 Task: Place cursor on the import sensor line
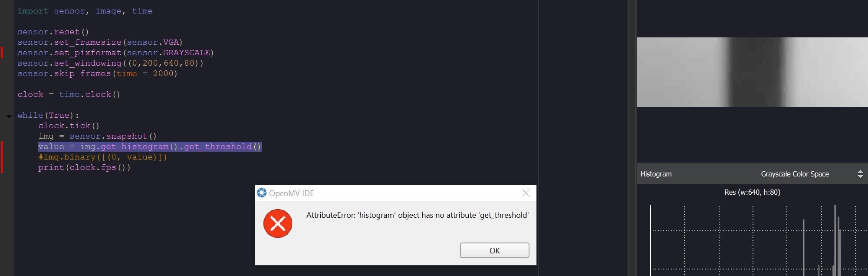point(85,11)
